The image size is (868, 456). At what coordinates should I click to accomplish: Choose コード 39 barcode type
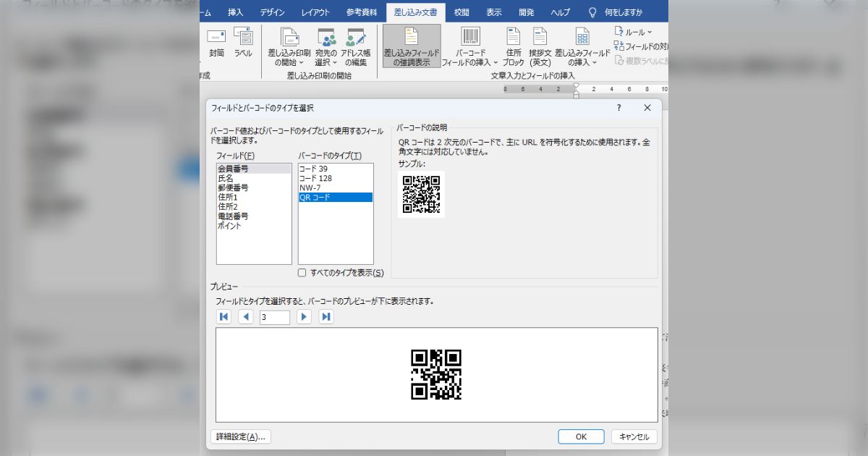pos(336,169)
